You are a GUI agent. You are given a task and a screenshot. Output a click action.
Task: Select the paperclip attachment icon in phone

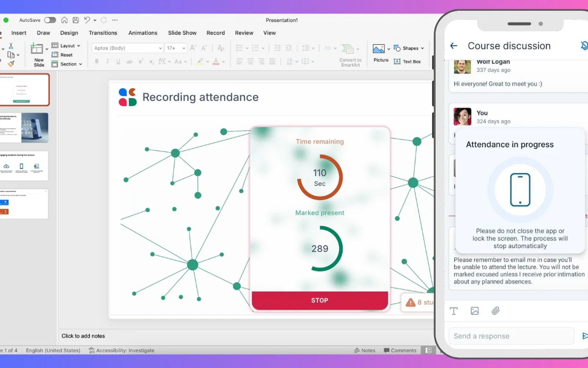tap(496, 311)
